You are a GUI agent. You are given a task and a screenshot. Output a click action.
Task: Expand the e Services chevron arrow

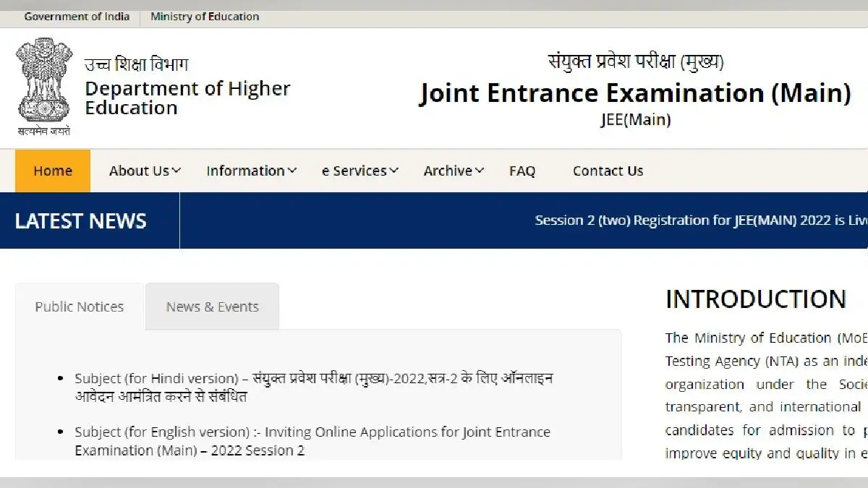pyautogui.click(x=394, y=171)
